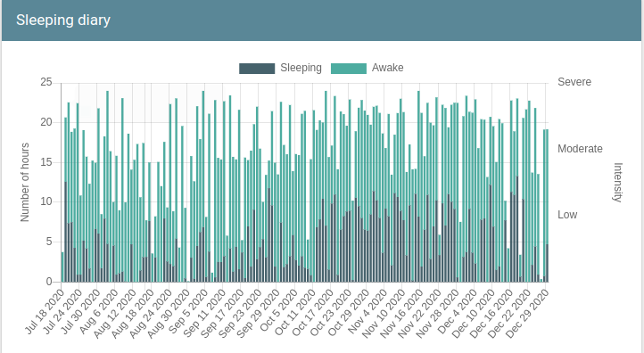Viewport: 644px width, 353px height.
Task: Select the Aug 30 2020 date label
Action: coord(168,314)
